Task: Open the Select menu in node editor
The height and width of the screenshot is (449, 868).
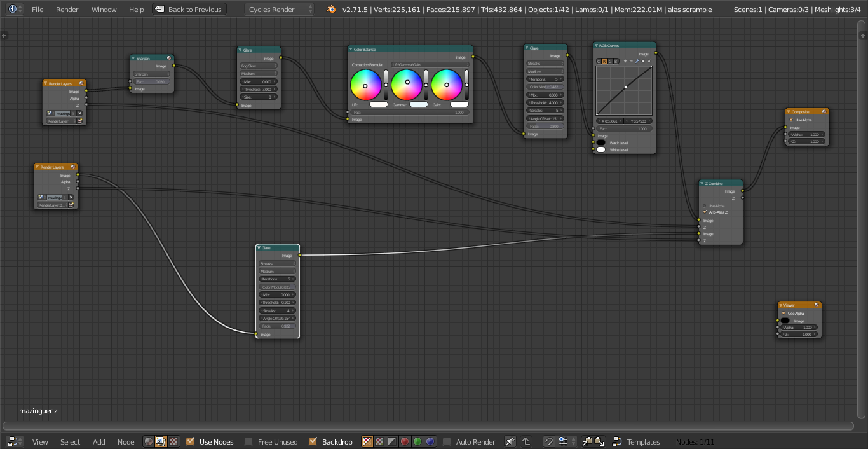Action: (x=70, y=441)
